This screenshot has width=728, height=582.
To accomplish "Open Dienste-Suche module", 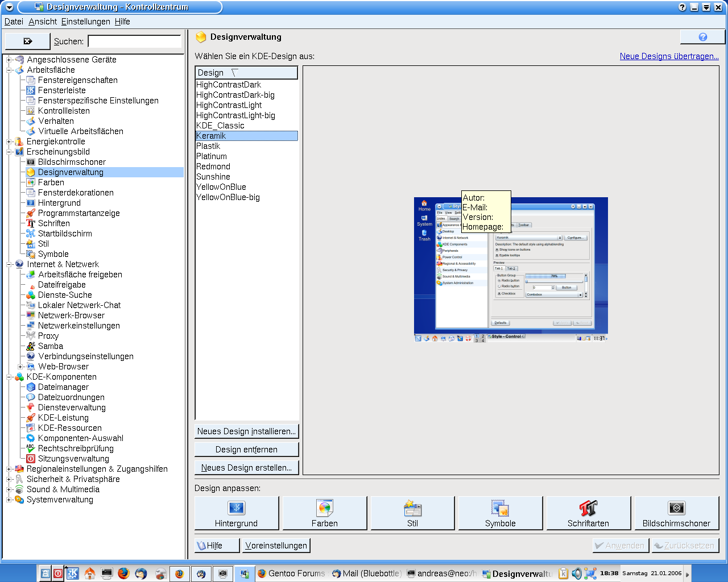I will click(65, 295).
